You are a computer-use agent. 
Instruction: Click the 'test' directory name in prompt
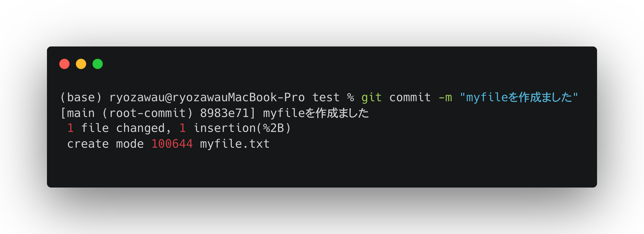326,97
